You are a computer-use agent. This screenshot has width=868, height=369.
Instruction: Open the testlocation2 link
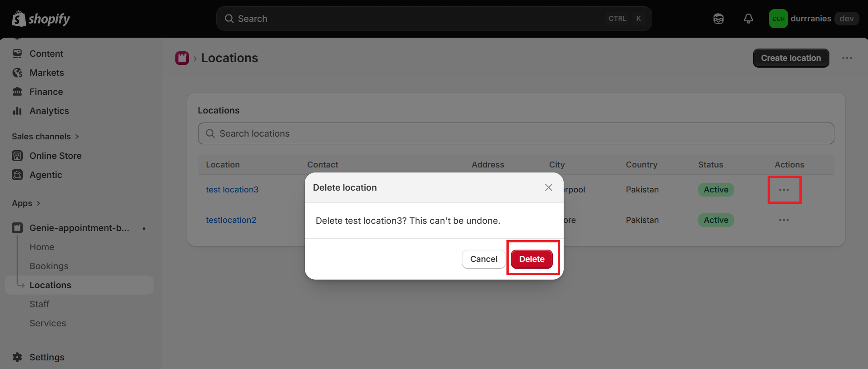click(231, 220)
